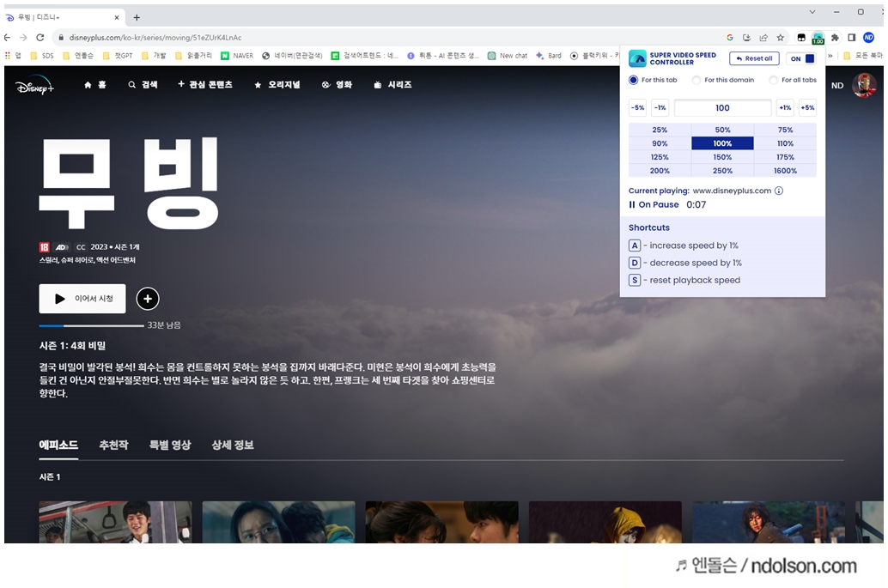Open the Chrome extensions puzzle icon
This screenshot has height=588, width=888.
tap(835, 38)
